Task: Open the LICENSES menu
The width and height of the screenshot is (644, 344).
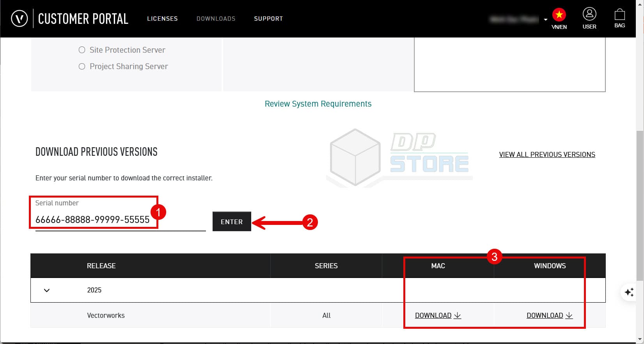Action: pos(162,18)
